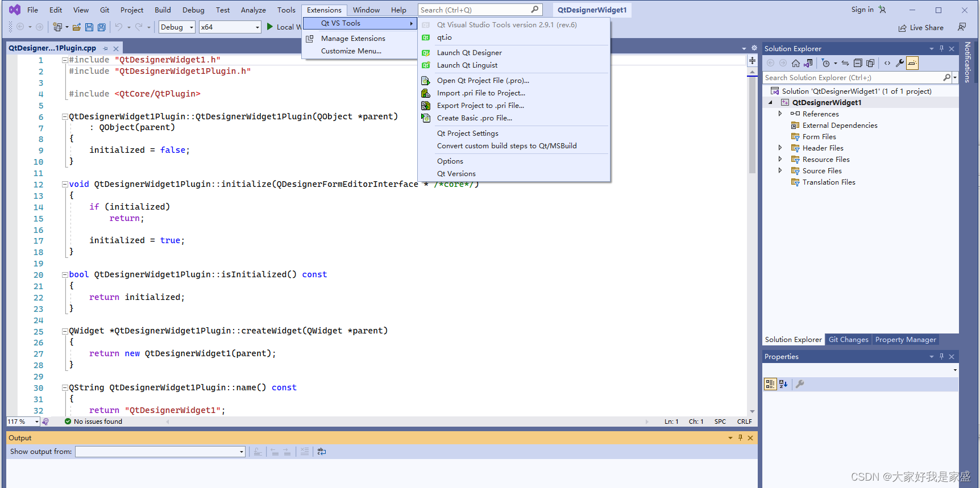Collapse the code block at line 6
The image size is (980, 488).
tap(65, 116)
